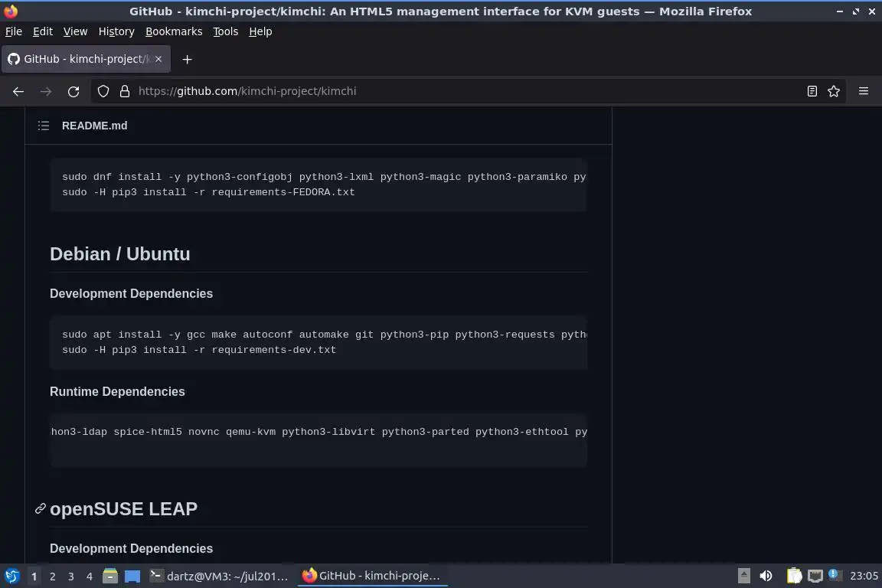Image resolution: width=882 pixels, height=588 pixels.
Task: Open the History menu
Action: click(x=116, y=31)
